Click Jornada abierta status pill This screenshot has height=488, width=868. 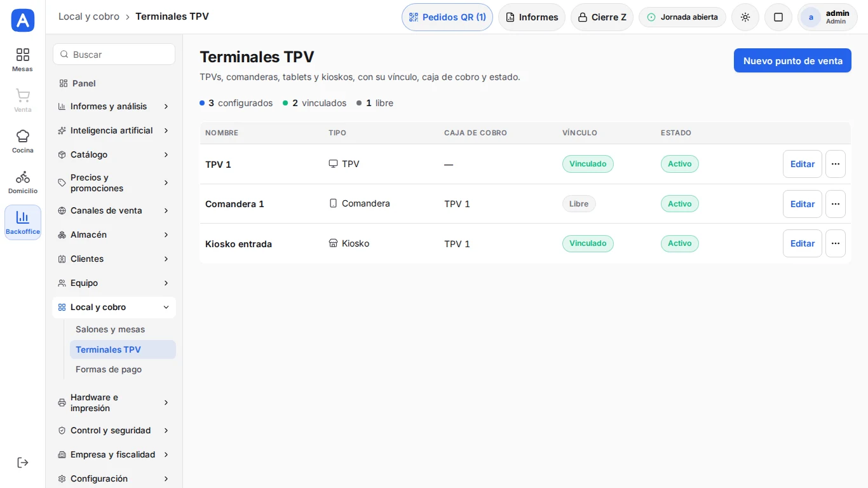coord(682,17)
